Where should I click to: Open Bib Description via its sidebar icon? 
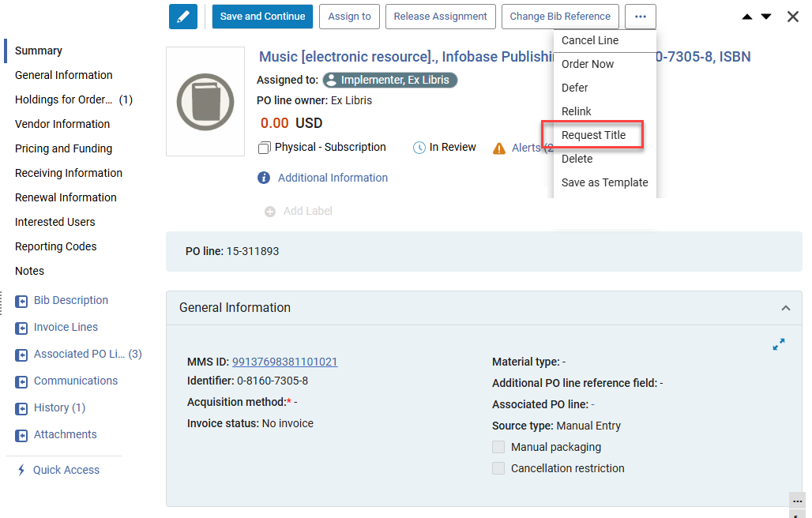pyautogui.click(x=22, y=301)
